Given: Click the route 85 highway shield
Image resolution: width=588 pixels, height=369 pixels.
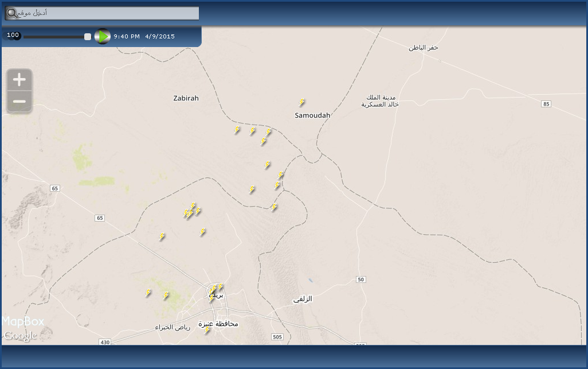Looking at the screenshot, I should 546,104.
